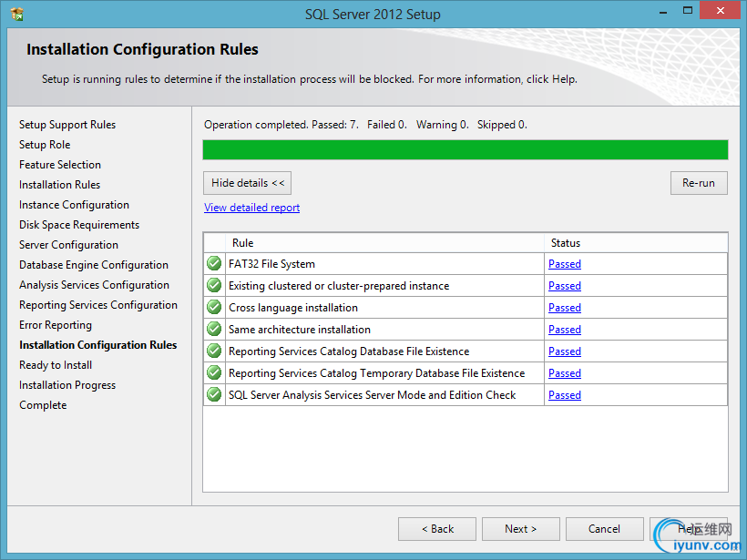
Task: Open Passed status for Catalog Database File Existence
Action: (x=565, y=351)
